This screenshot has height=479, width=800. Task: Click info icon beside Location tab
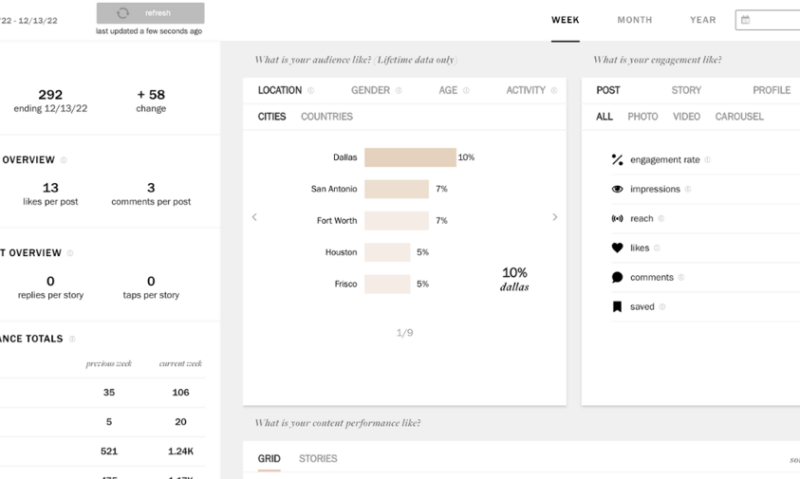pyautogui.click(x=310, y=91)
